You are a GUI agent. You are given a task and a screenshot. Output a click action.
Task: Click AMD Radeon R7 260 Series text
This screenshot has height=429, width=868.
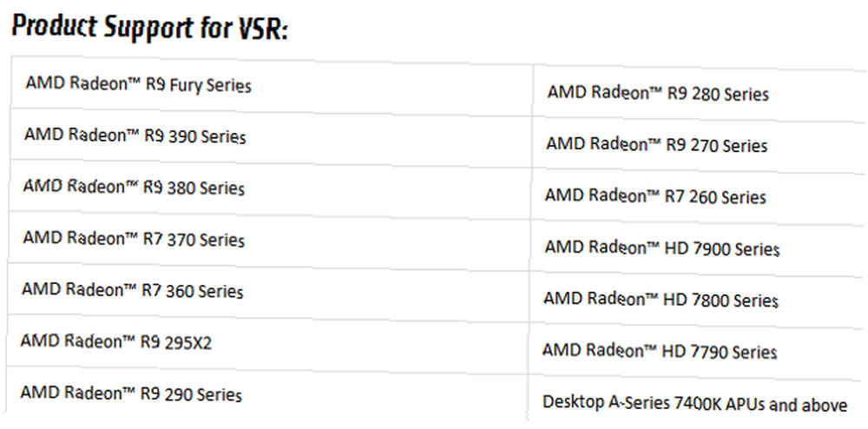coord(655,196)
